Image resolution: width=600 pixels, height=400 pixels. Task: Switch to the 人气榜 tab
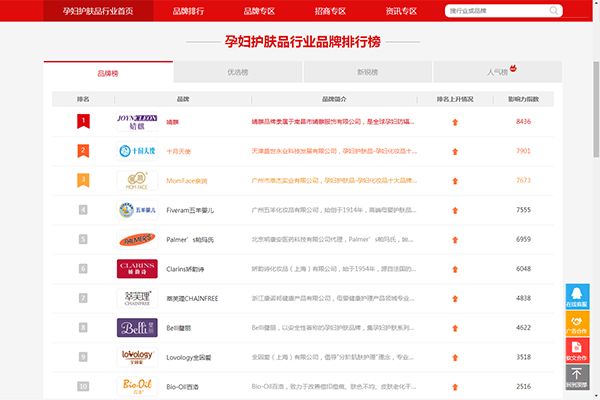497,72
